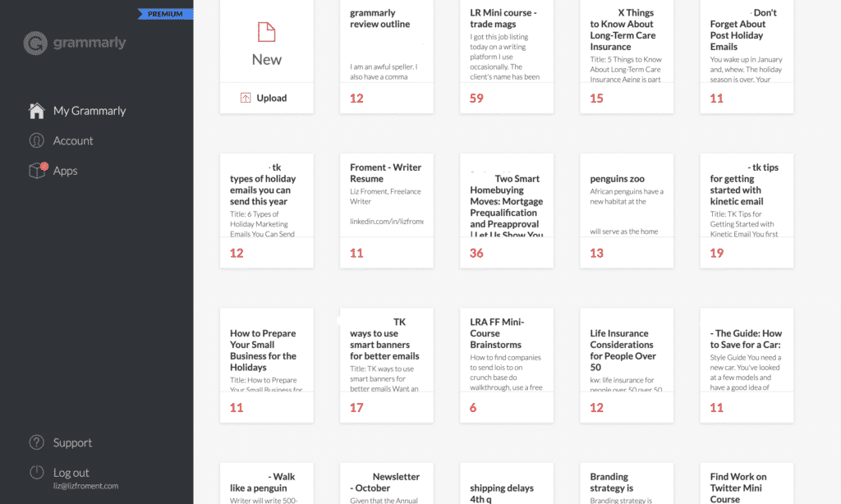Open Apps via the boxes icon with badge
Image resolution: width=841 pixels, height=504 pixels.
36,170
